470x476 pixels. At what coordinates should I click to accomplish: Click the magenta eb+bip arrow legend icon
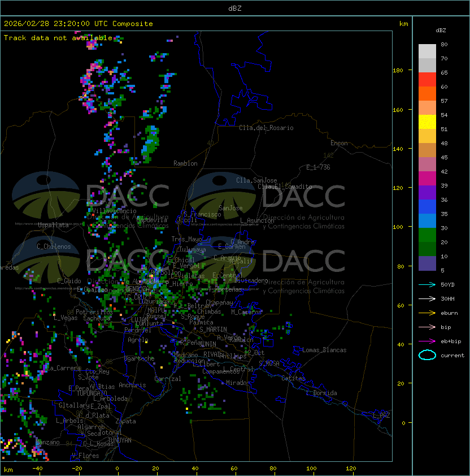coord(427,341)
